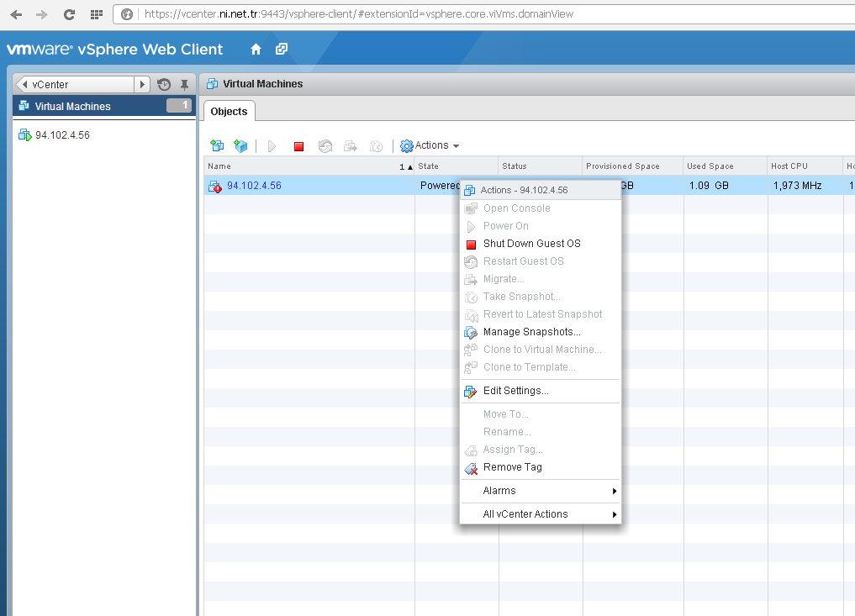Choose Restart Guest OS menu item
855x616 pixels.
click(x=541, y=261)
